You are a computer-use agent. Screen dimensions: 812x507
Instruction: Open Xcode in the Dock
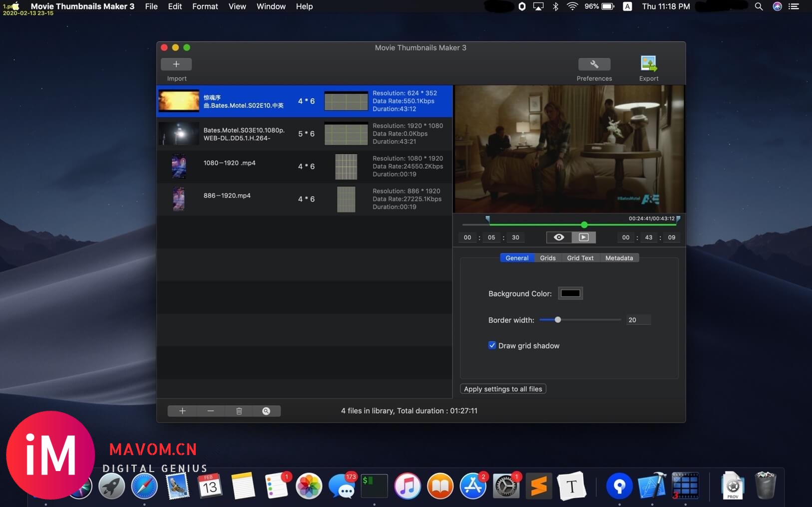(652, 485)
